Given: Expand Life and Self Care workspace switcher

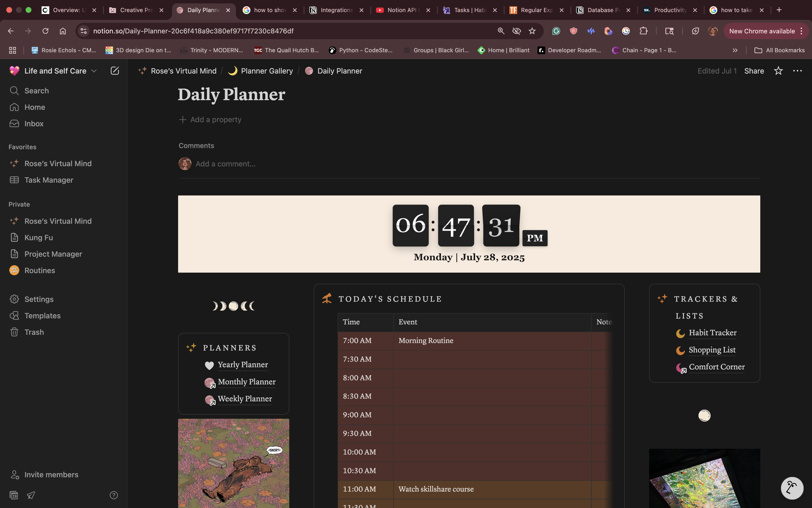Looking at the screenshot, I should (53, 71).
